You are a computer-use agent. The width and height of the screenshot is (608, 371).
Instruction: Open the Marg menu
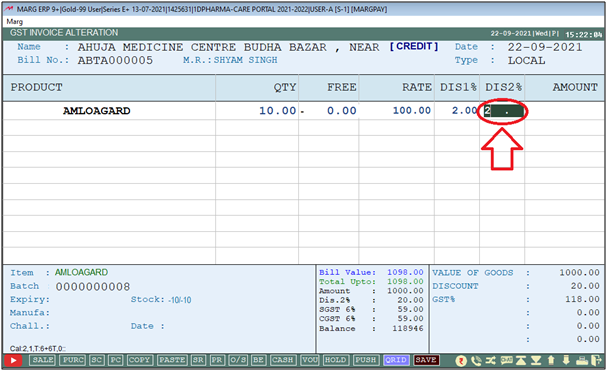(15, 21)
